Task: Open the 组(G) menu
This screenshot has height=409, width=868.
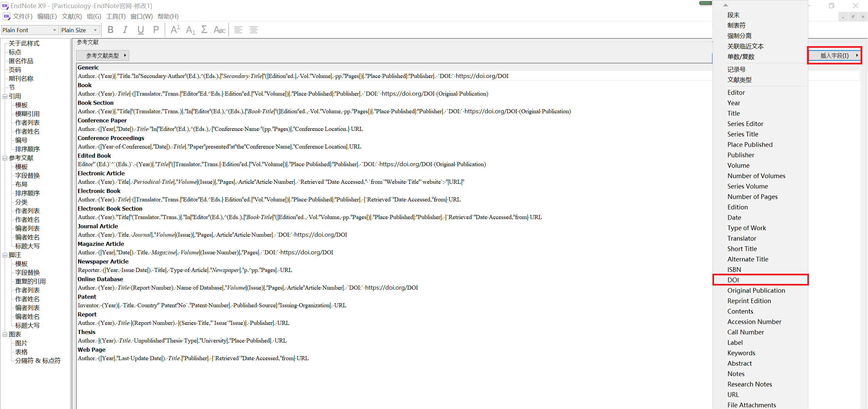Action: click(94, 16)
